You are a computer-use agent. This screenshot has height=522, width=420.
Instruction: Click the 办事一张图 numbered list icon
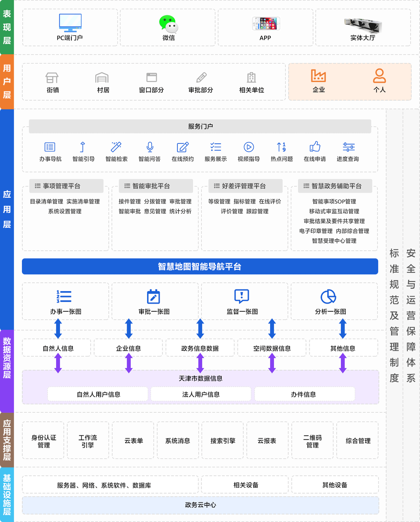click(x=64, y=297)
